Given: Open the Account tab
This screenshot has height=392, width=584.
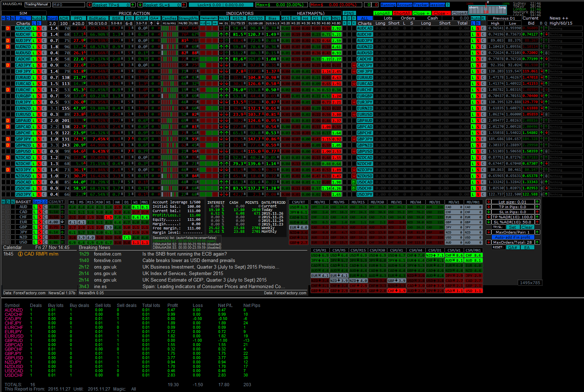Looking at the screenshot, I should (405, 5).
